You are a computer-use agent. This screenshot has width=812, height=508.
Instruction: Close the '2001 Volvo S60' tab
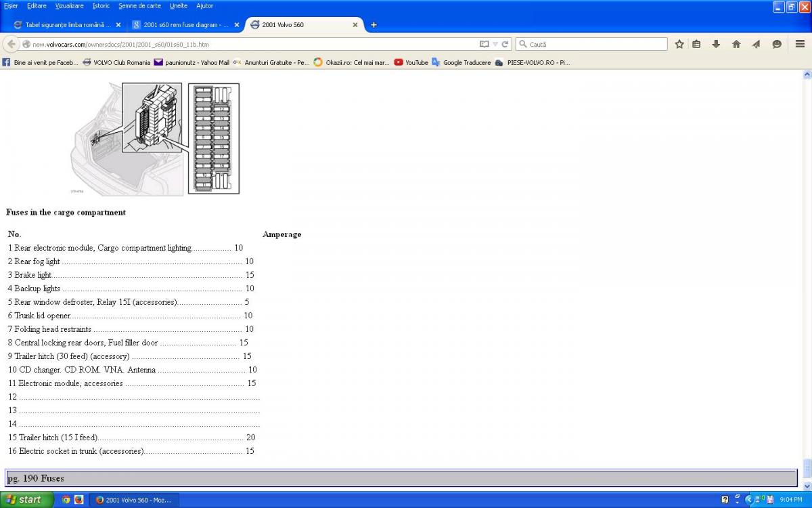355,25
